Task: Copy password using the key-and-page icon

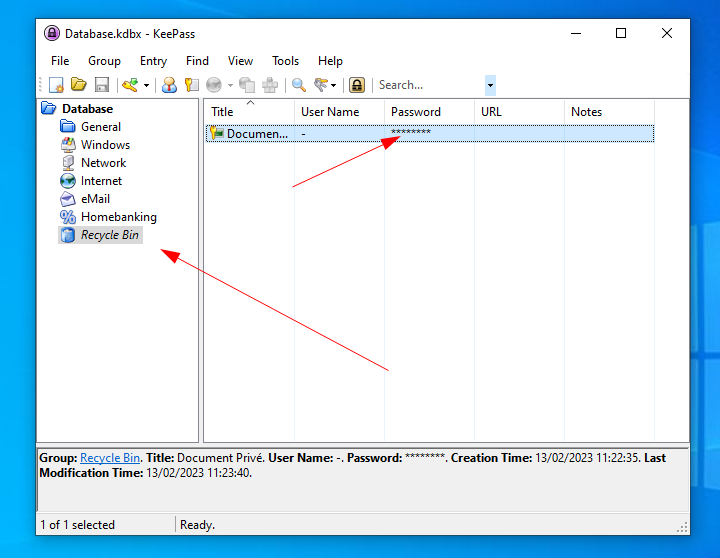Action: click(x=191, y=86)
